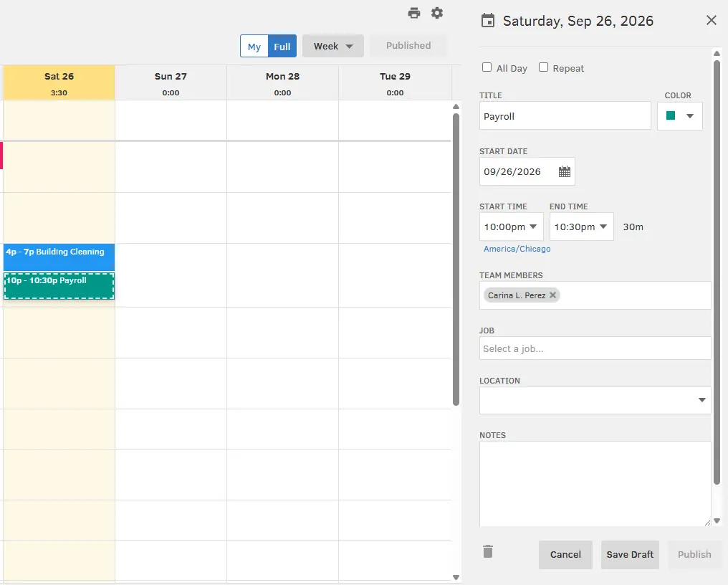Click the detail panel scrollbar thumb
The image size is (728, 585).
coord(717,272)
